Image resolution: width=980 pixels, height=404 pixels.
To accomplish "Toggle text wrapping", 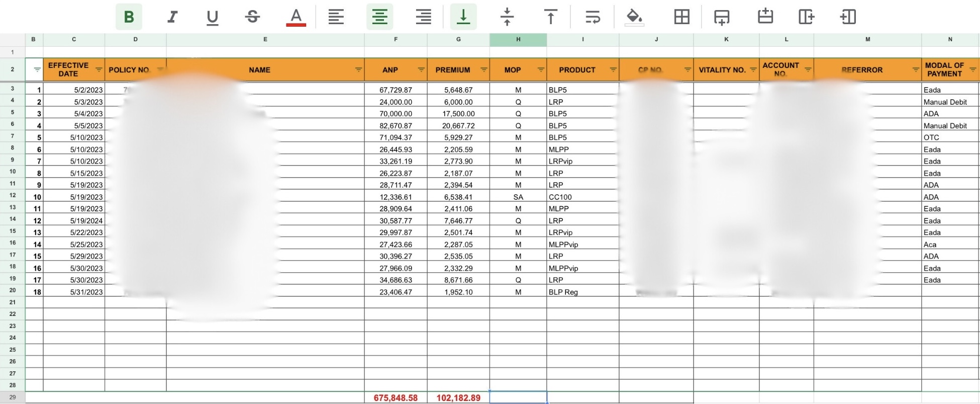I will coord(593,17).
